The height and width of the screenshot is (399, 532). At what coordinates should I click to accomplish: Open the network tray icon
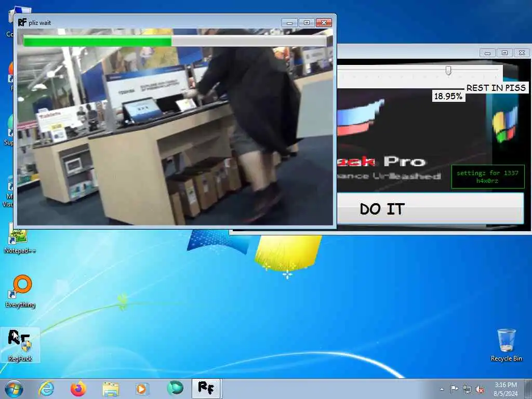tap(467, 389)
